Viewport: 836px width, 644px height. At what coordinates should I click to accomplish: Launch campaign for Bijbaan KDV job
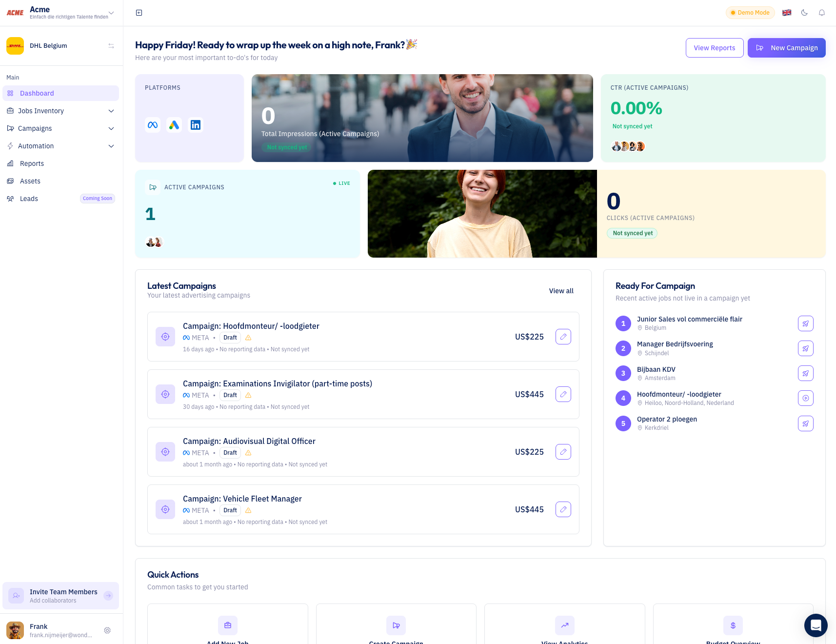(x=806, y=373)
